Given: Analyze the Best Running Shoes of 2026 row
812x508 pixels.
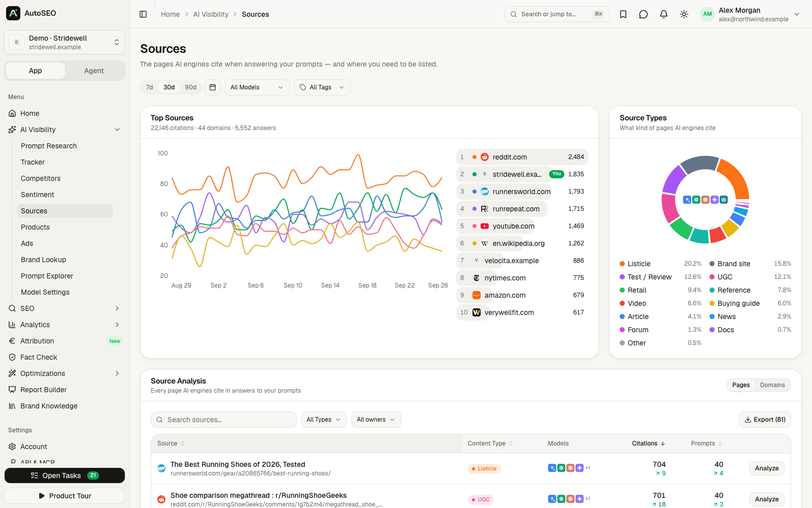Looking at the screenshot, I should point(767,468).
